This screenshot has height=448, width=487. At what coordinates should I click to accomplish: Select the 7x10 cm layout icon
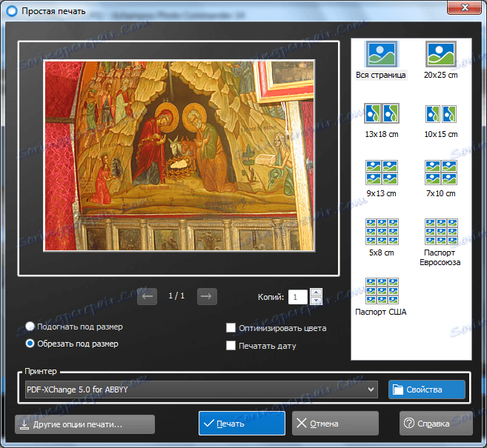tap(441, 173)
